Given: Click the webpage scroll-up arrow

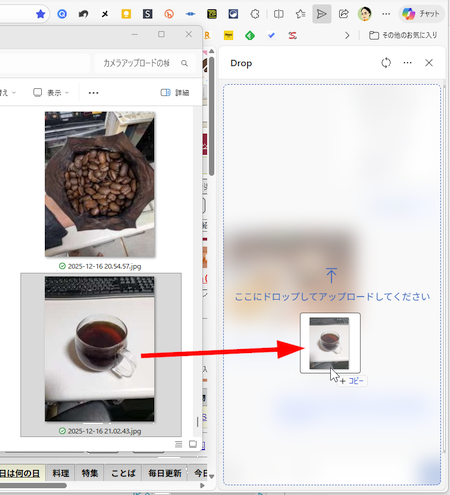Looking at the screenshot, I should tap(211, 51).
